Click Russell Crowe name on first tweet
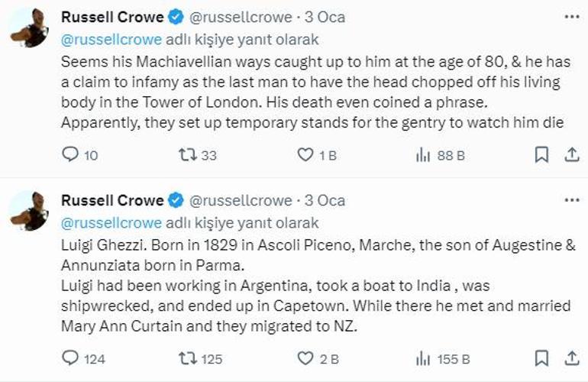The height and width of the screenshot is (382, 588). [x=111, y=17]
